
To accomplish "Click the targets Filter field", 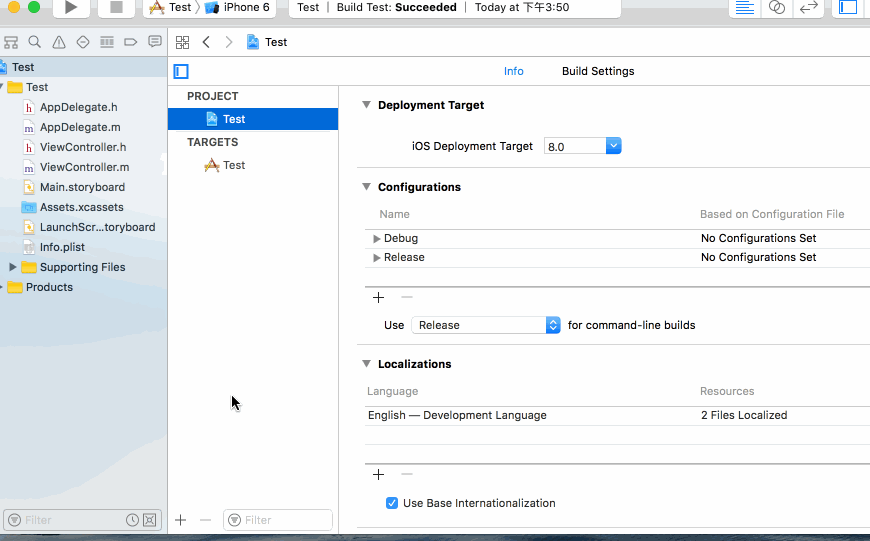I will [277, 520].
